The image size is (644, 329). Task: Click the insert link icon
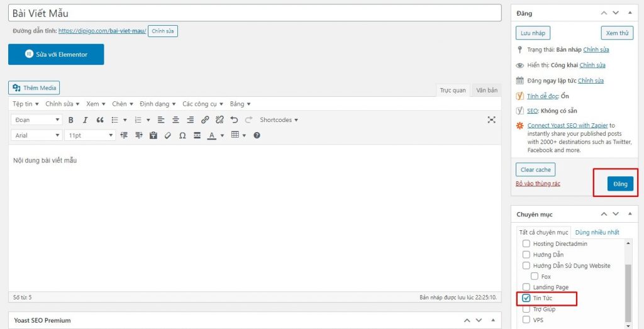pos(205,120)
